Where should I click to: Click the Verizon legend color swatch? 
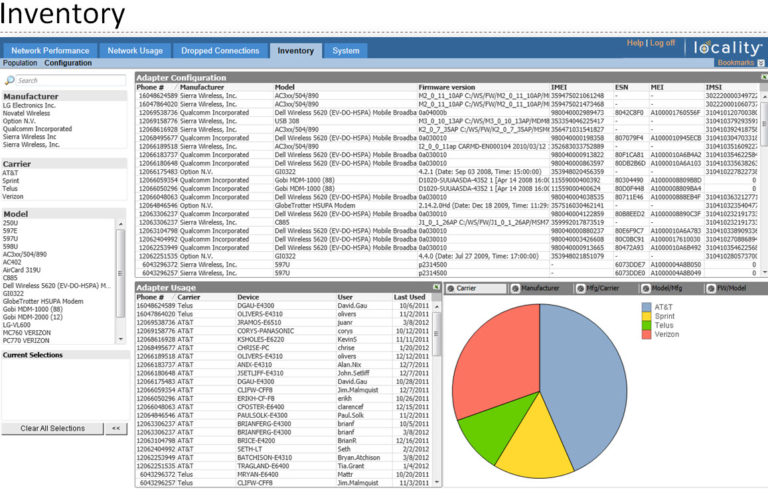[647, 334]
